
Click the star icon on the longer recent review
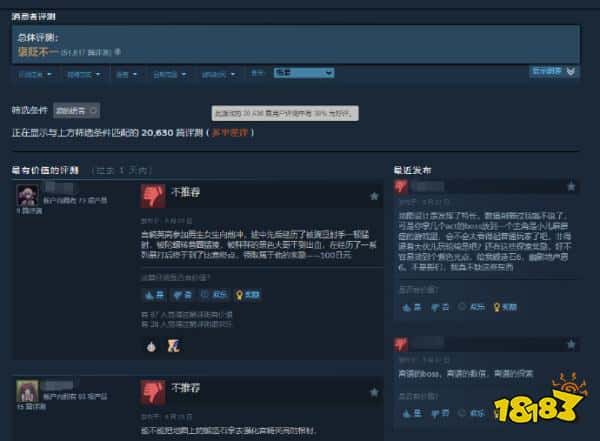point(571,186)
